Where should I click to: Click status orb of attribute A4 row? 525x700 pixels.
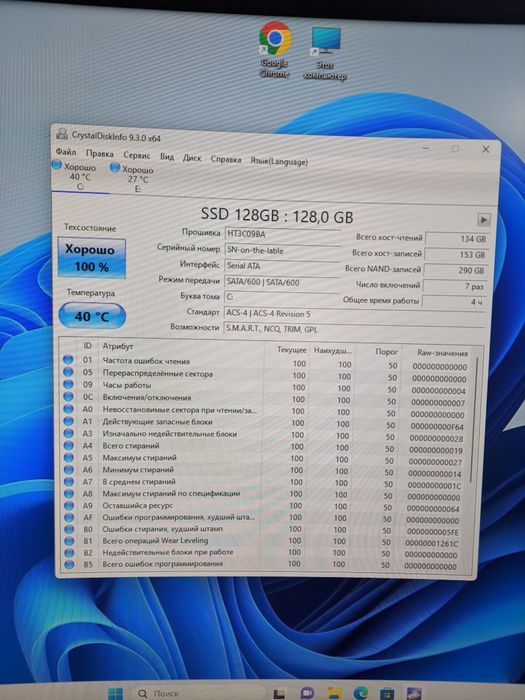(68, 445)
